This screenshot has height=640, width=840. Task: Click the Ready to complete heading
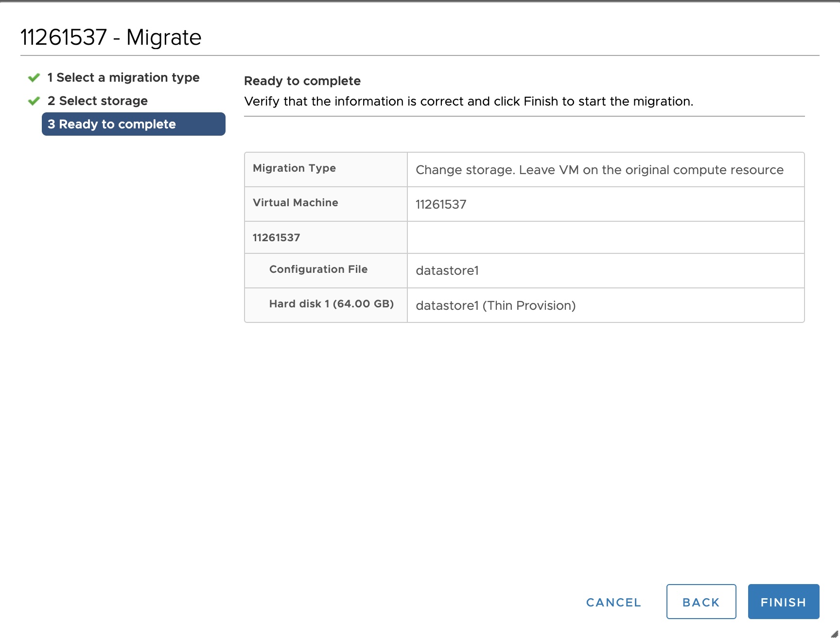[x=302, y=81]
